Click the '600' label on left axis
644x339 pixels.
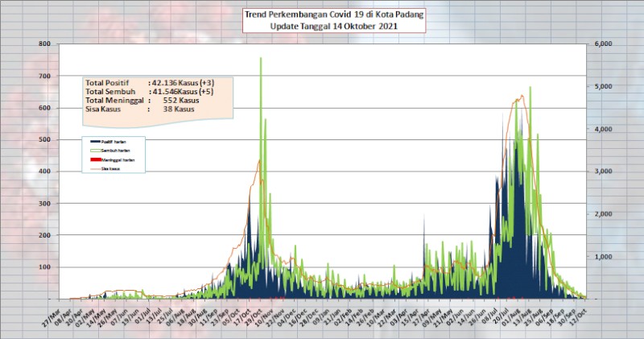pyautogui.click(x=45, y=108)
